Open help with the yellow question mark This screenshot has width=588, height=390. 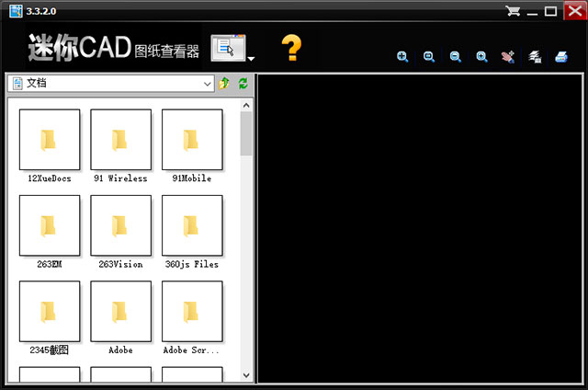click(291, 48)
